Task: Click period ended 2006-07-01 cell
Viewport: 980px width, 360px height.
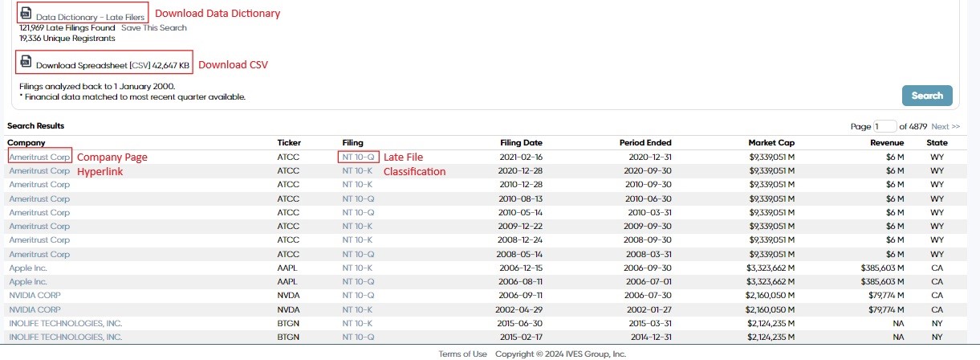Action: (x=649, y=282)
